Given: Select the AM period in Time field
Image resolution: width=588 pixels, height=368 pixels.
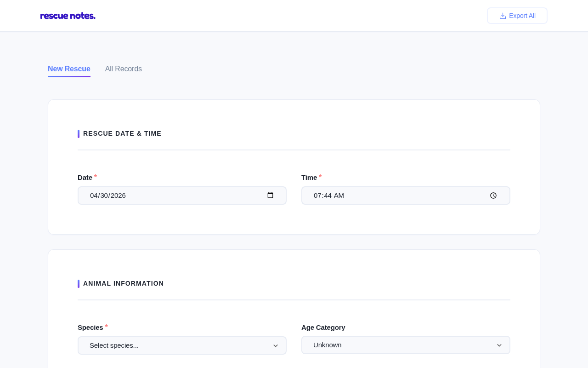Looking at the screenshot, I should pos(339,195).
